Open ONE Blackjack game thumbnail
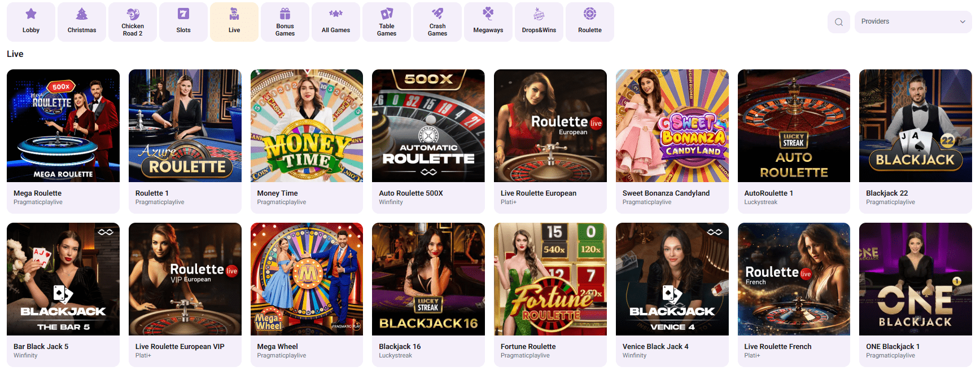Screen dimensions: 980x371 pos(916,279)
